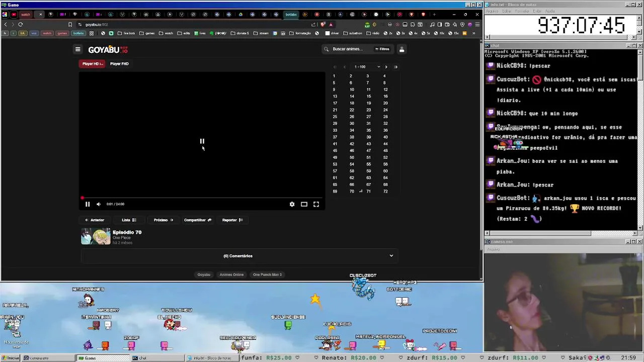Click the bookmark icon beside address bar

[x=70, y=24]
